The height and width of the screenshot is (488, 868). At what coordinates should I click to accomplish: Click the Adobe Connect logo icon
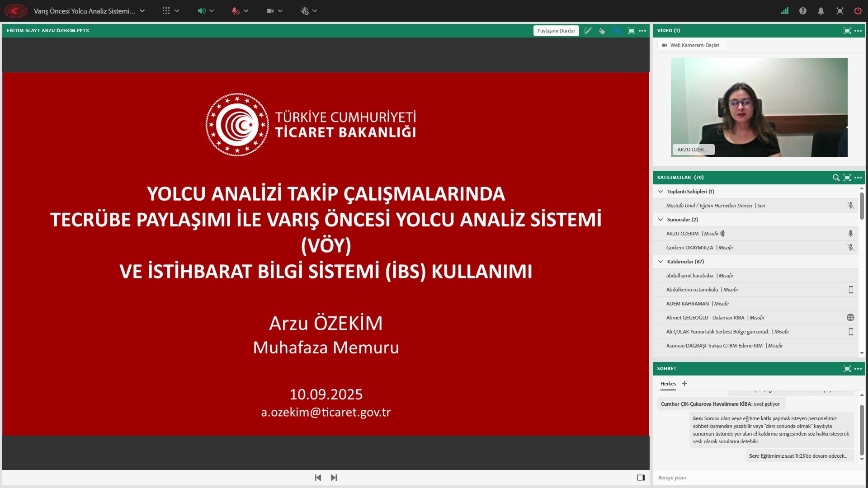tap(16, 11)
